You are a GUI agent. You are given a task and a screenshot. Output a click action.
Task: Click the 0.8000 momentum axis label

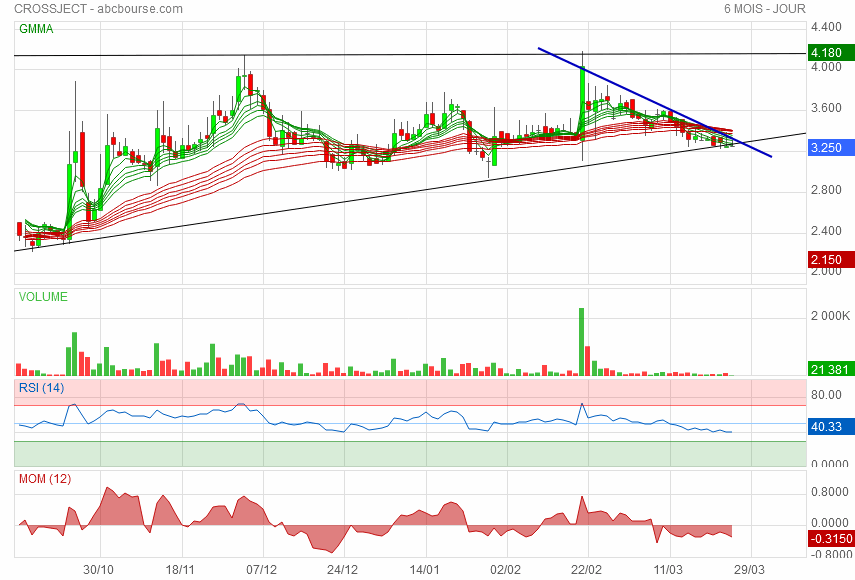[x=829, y=492]
